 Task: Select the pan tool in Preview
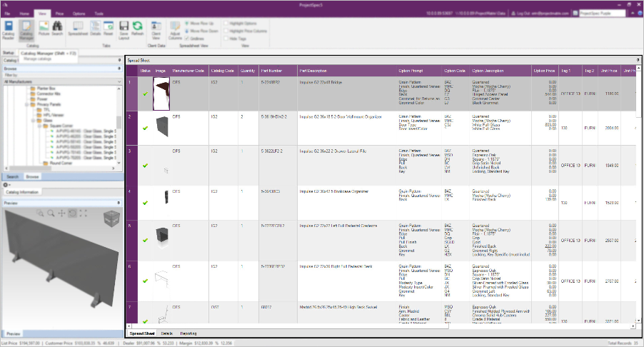tap(61, 213)
